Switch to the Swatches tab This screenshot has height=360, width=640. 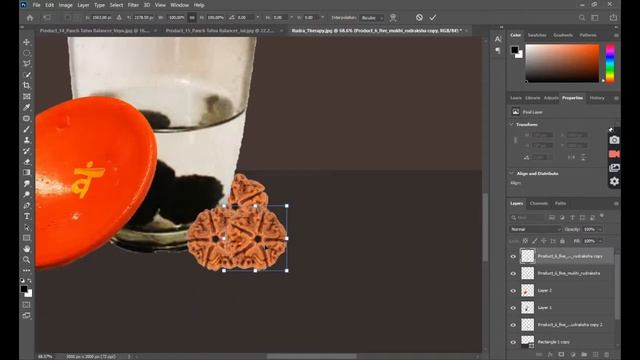(x=537, y=36)
